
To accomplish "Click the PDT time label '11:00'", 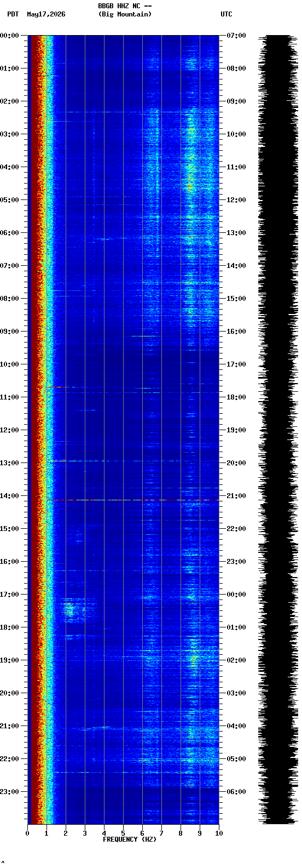I will tap(9, 397).
